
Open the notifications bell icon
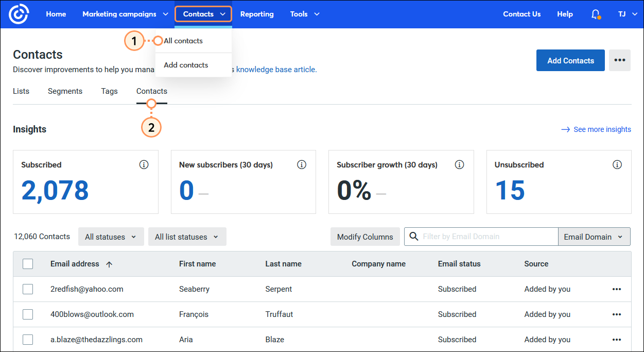click(x=596, y=14)
